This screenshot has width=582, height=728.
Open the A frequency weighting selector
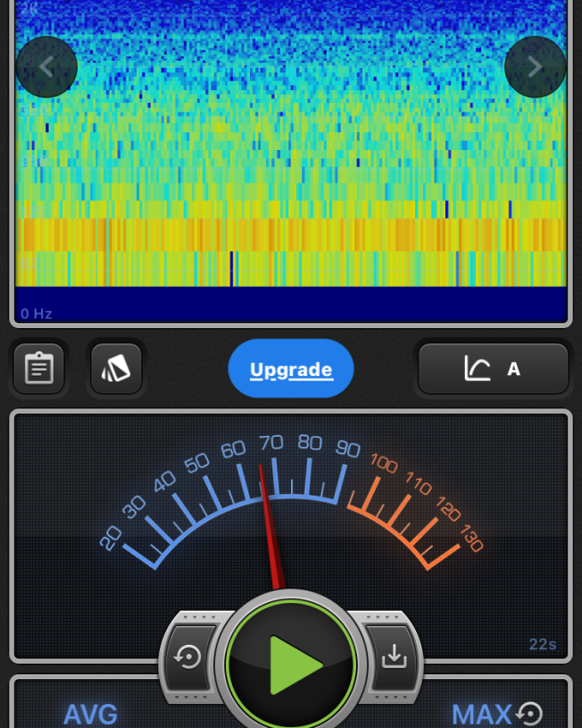[493, 369]
